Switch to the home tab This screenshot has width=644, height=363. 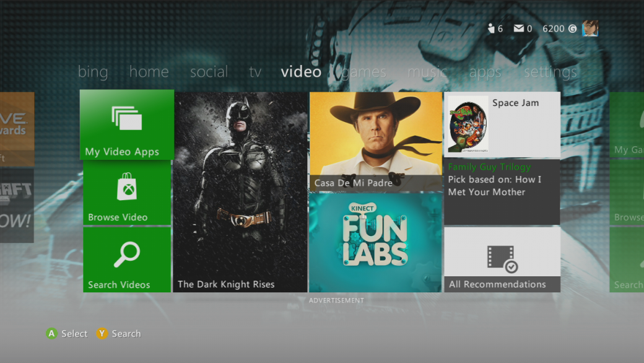tap(149, 72)
